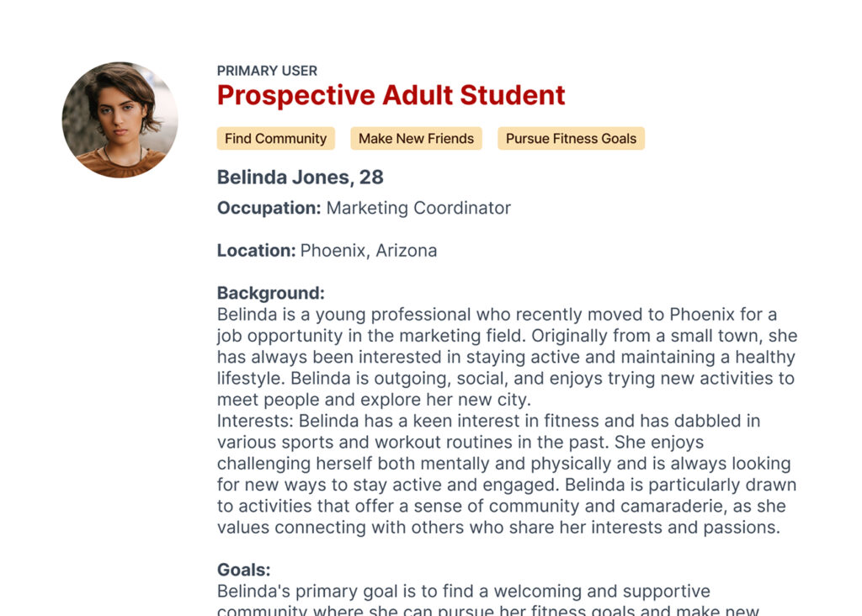Screen dimensions: 862x616
Task: Choose the Pursue Fitness Goals tag
Action: [x=571, y=139]
